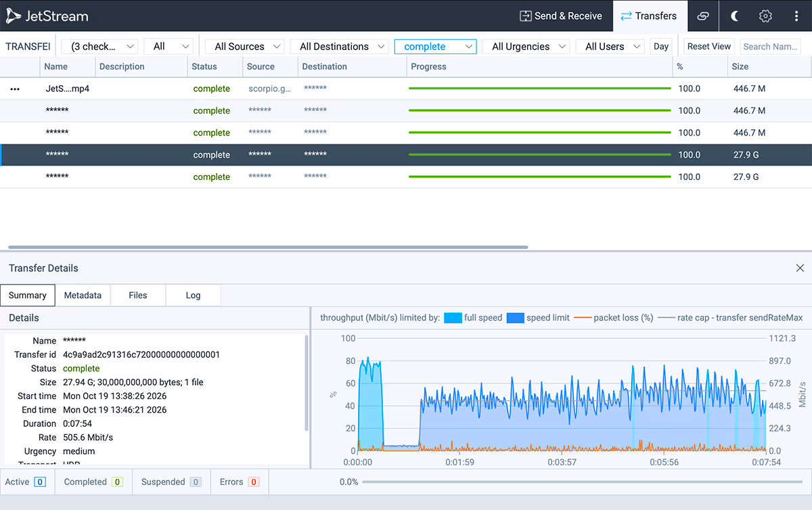The image size is (812, 510).
Task: Sort by the Name column header
Action: (x=66, y=66)
